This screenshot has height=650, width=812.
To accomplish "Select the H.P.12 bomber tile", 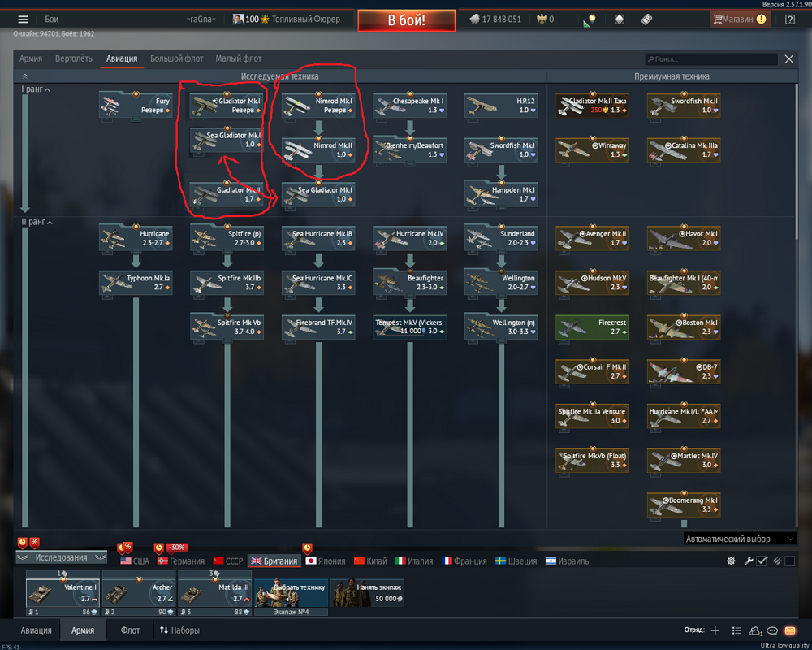I will click(x=501, y=106).
